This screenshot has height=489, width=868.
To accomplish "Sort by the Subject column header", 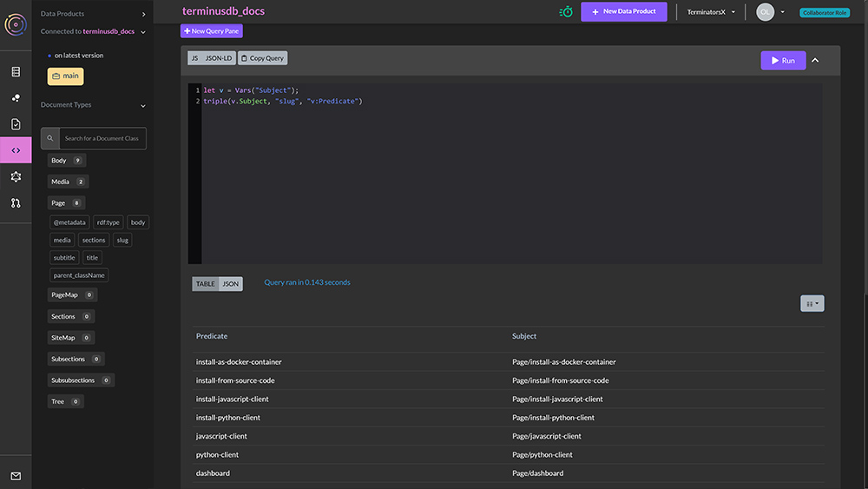I will tap(523, 336).
